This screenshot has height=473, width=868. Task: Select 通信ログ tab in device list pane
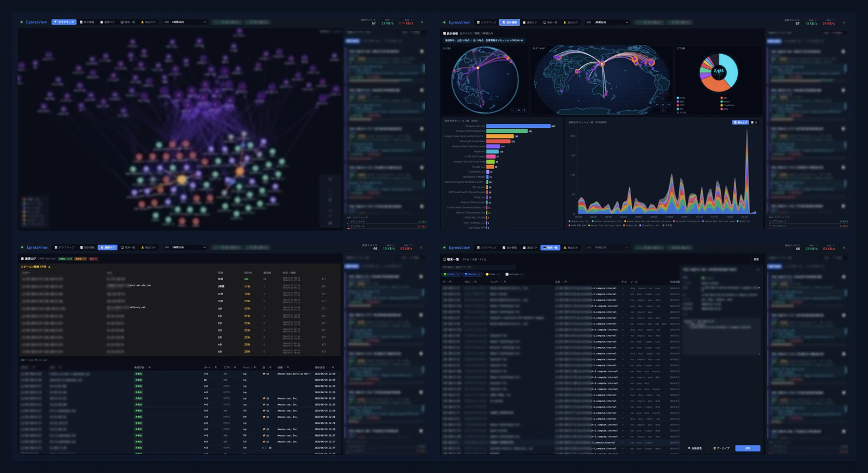coord(530,248)
